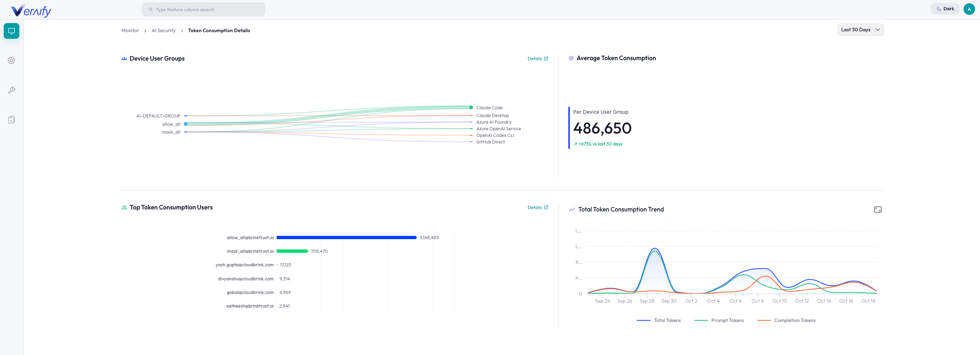Select the Claude Code node
This screenshot has height=355, width=980.
click(x=471, y=108)
